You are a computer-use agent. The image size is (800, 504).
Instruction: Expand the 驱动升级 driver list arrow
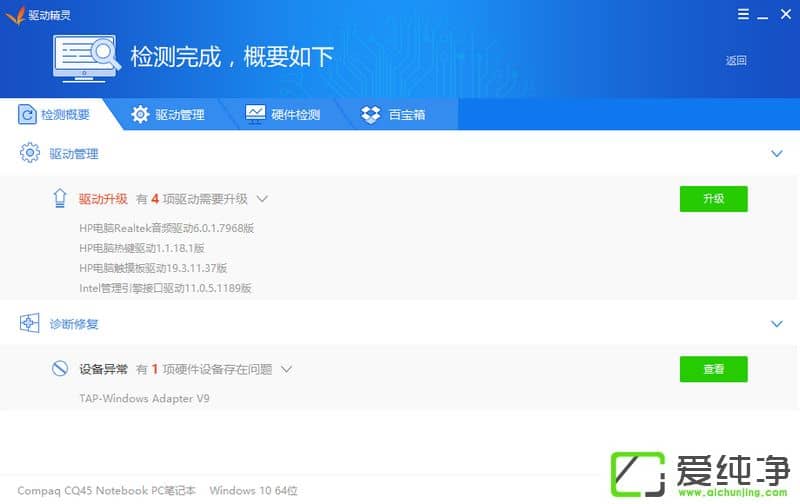pyautogui.click(x=262, y=199)
